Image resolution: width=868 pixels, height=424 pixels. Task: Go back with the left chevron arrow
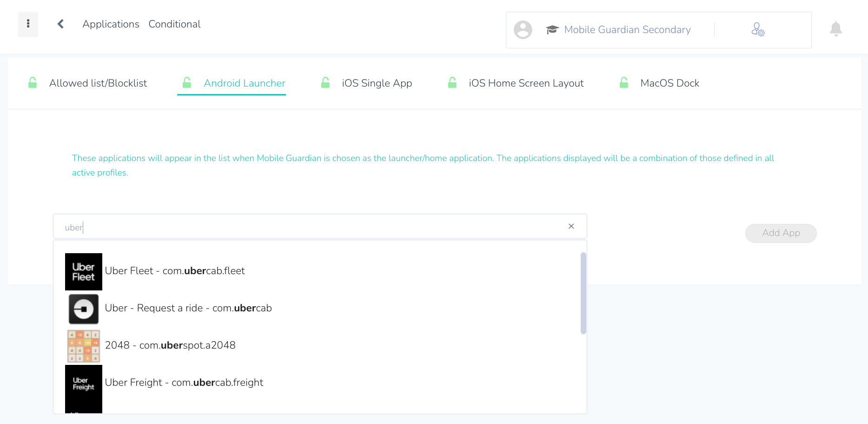(x=60, y=24)
